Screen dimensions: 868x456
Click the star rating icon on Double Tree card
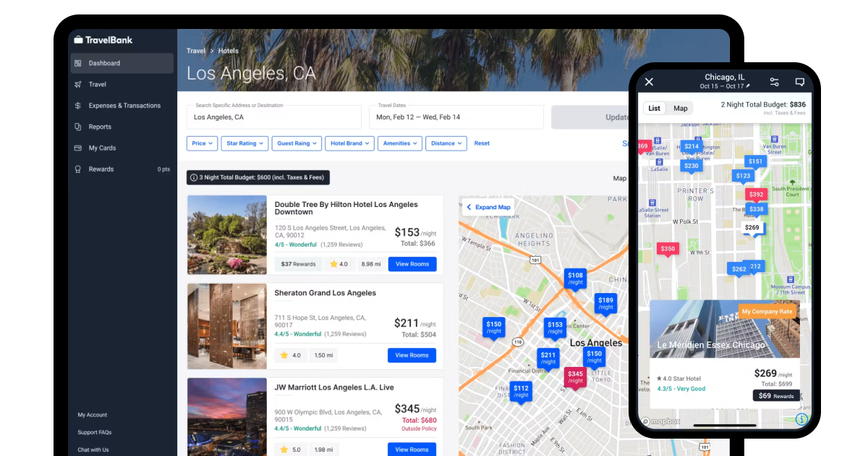[x=333, y=264]
